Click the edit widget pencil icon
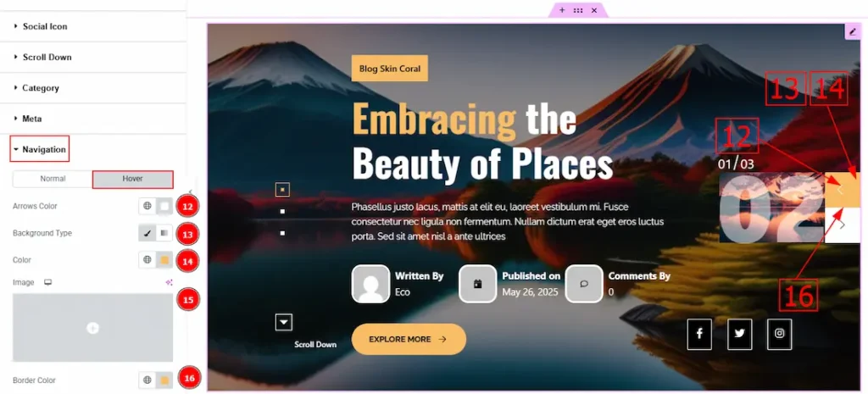Image resolution: width=868 pixels, height=394 pixels. (852, 31)
